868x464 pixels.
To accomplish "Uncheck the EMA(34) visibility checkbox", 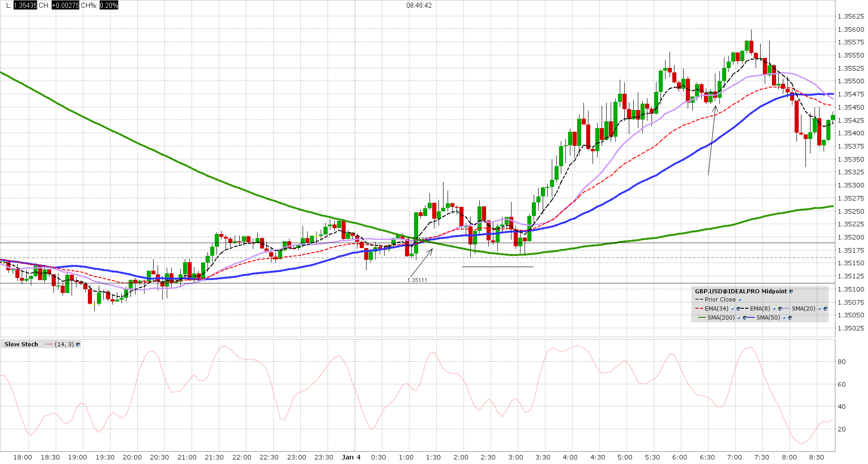I will (733, 309).
